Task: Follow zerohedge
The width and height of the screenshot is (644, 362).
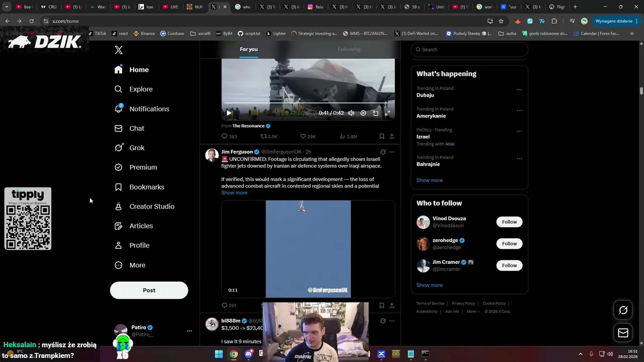Action: (509, 244)
